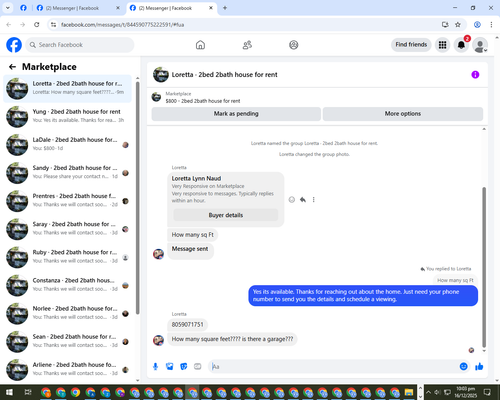This screenshot has height=400, width=500.
Task: Switch to the first Facebook browser tab
Action: [x=23, y=8]
